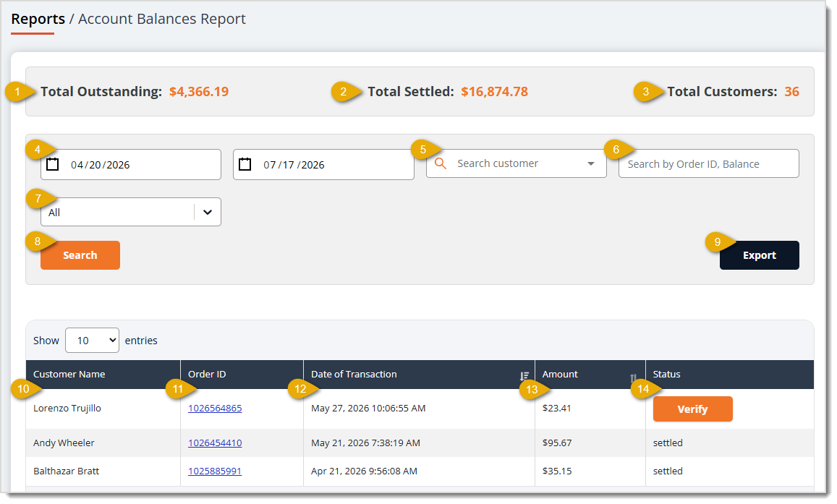Click the Amount header text
The width and height of the screenshot is (837, 504).
coord(560,375)
